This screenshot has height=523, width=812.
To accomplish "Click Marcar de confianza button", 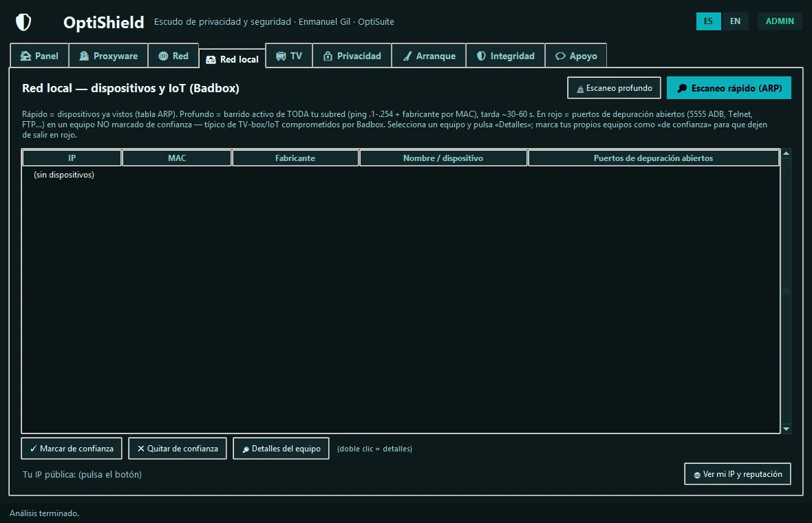I will coord(72,449).
